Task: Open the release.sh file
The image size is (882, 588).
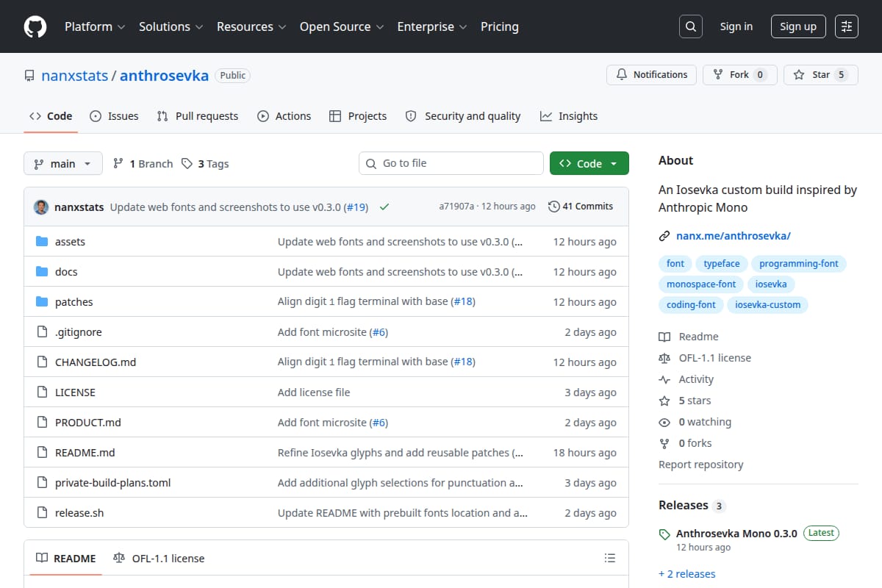Action: point(79,513)
